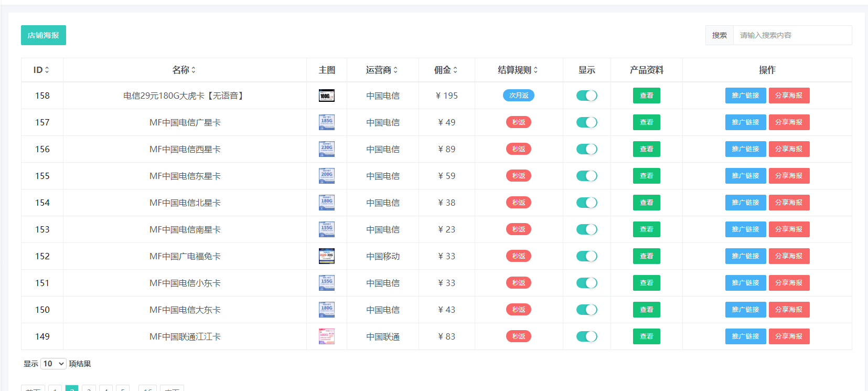The width and height of the screenshot is (868, 391).
Task: View product materials for product 152
Action: pos(647,256)
